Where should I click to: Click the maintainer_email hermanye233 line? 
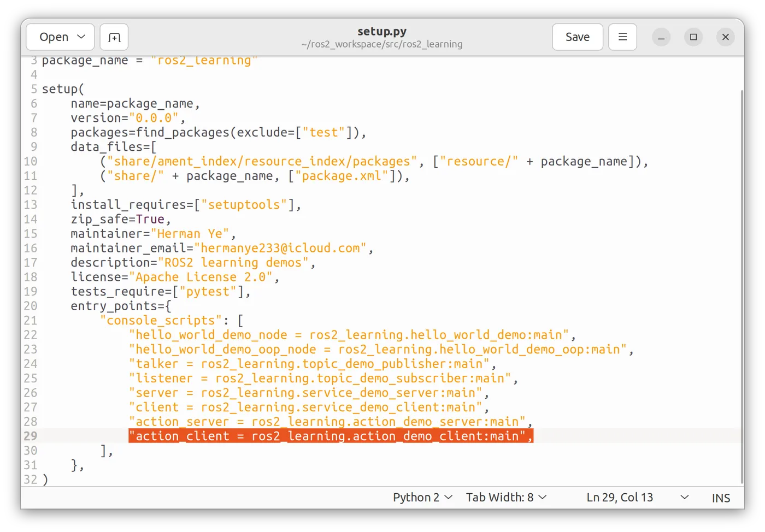point(222,248)
